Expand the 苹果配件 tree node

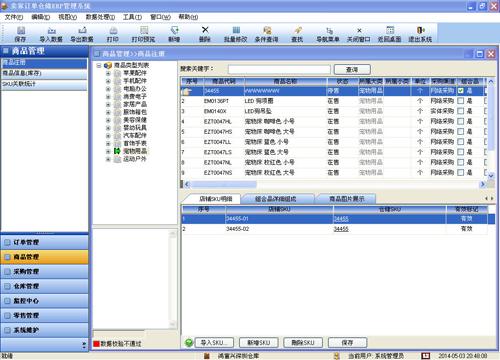pos(108,73)
